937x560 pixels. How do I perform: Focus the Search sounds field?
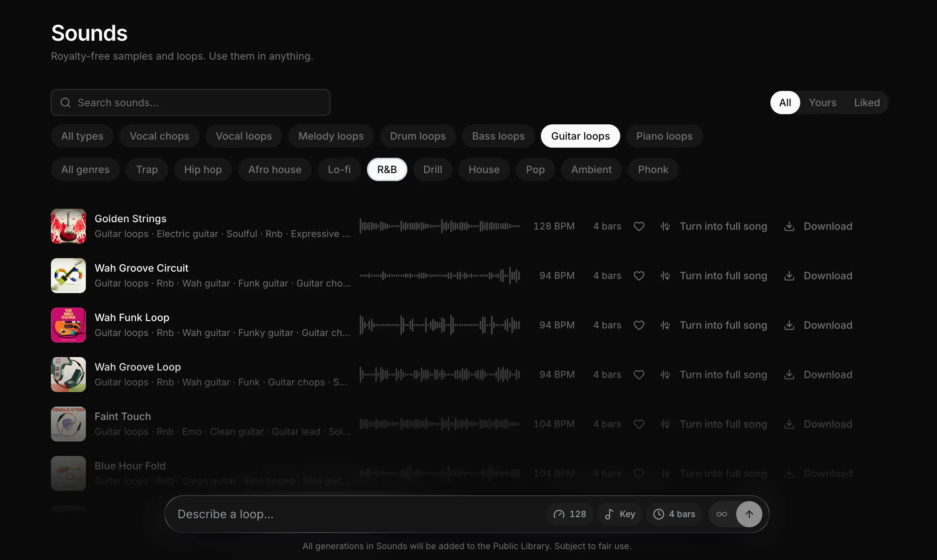[x=191, y=103]
